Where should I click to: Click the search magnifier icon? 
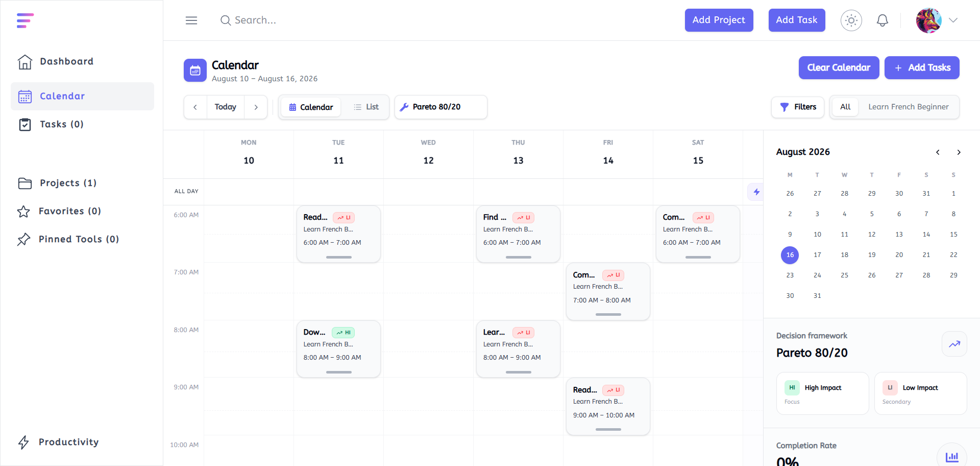226,20
